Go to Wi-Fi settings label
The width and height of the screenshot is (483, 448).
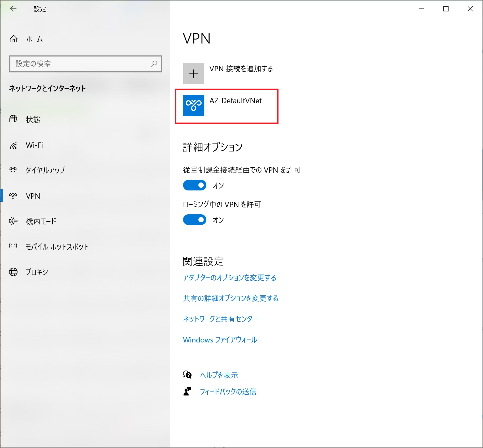34,145
